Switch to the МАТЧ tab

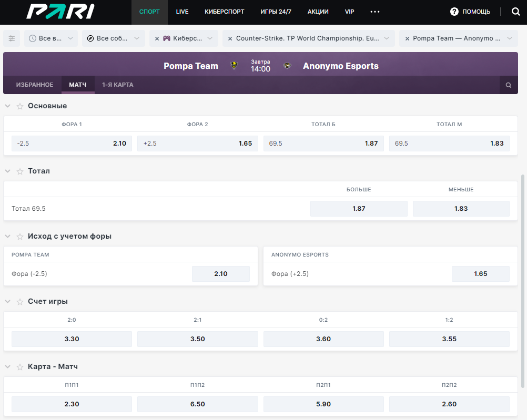coord(78,85)
